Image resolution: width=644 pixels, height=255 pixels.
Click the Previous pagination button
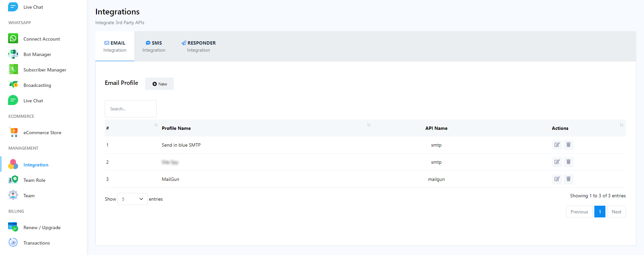point(579,212)
